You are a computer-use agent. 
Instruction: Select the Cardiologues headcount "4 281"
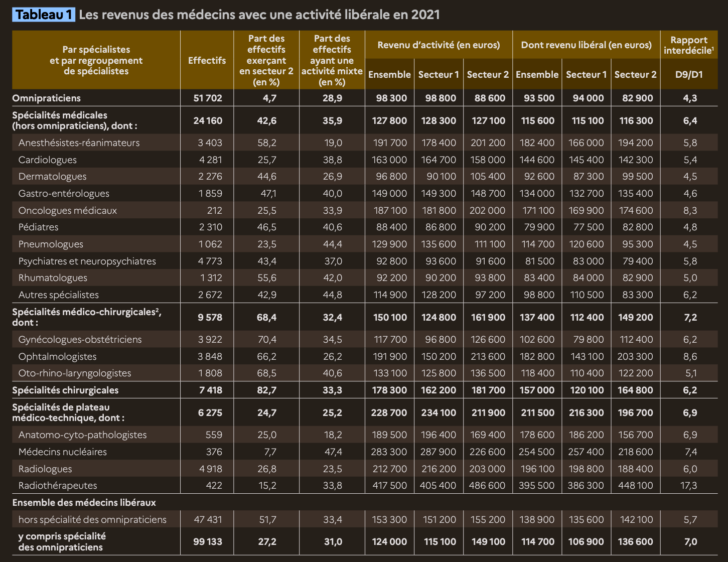210,160
